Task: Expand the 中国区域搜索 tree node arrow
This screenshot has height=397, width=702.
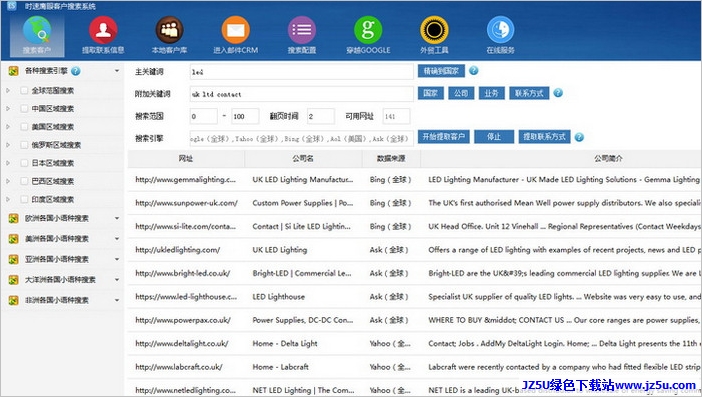Action: pyautogui.click(x=8, y=108)
